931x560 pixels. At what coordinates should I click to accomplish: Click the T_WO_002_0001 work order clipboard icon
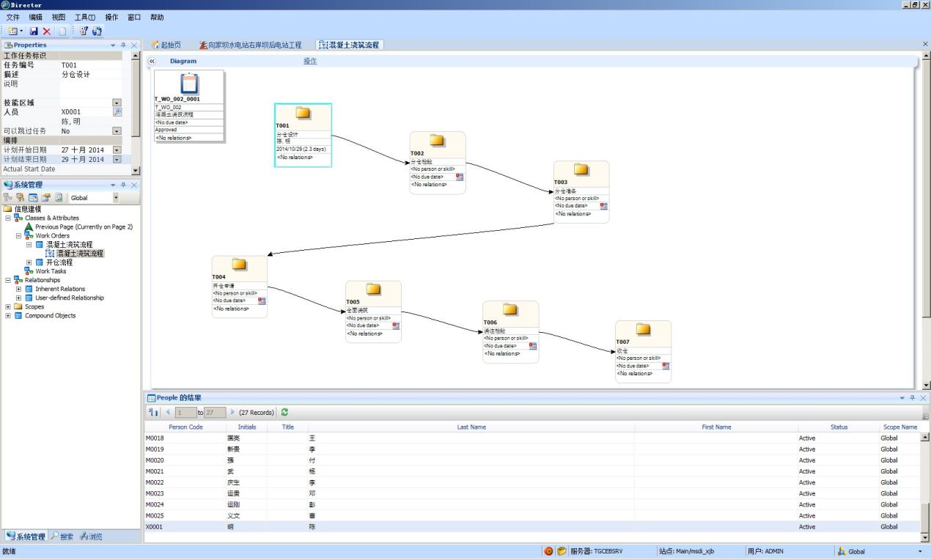tap(189, 84)
